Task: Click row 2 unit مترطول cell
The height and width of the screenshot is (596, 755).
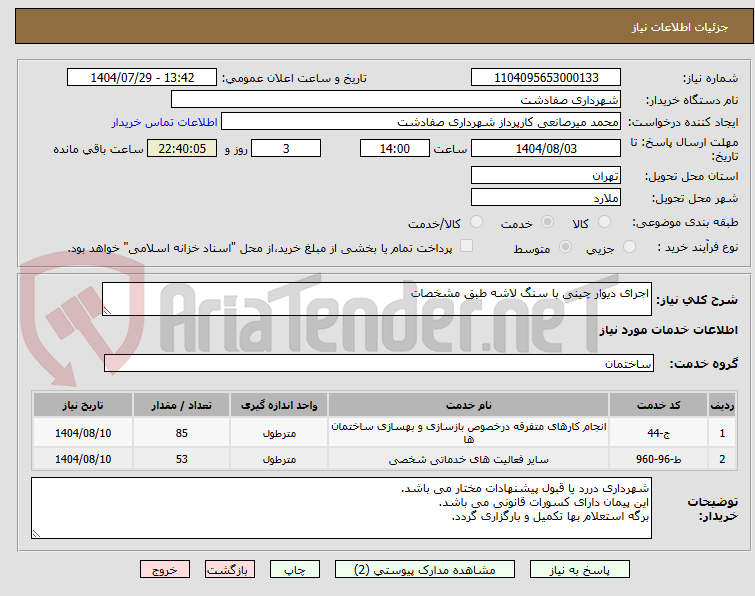Action: coord(279,459)
